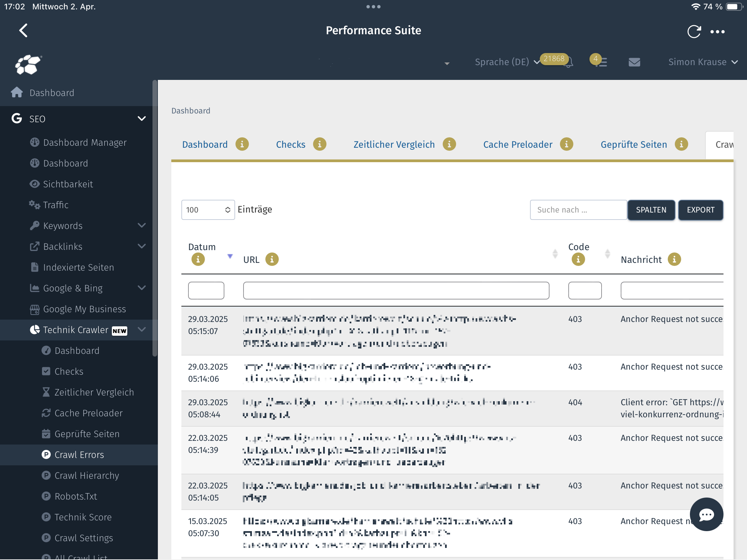Expand the Google & Bing submenu
Viewport: 747px width, 560px height.
142,288
